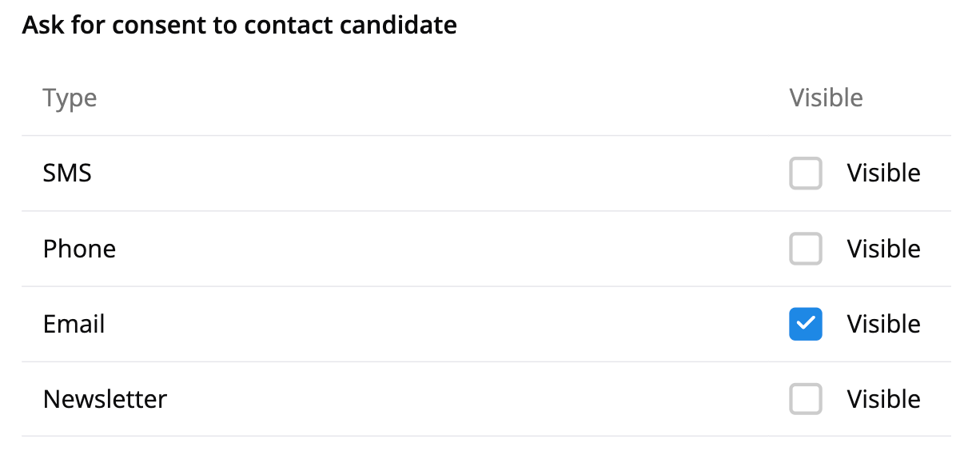Click the Visible label beside Phone checkbox
The image size is (980, 451).
(x=883, y=249)
